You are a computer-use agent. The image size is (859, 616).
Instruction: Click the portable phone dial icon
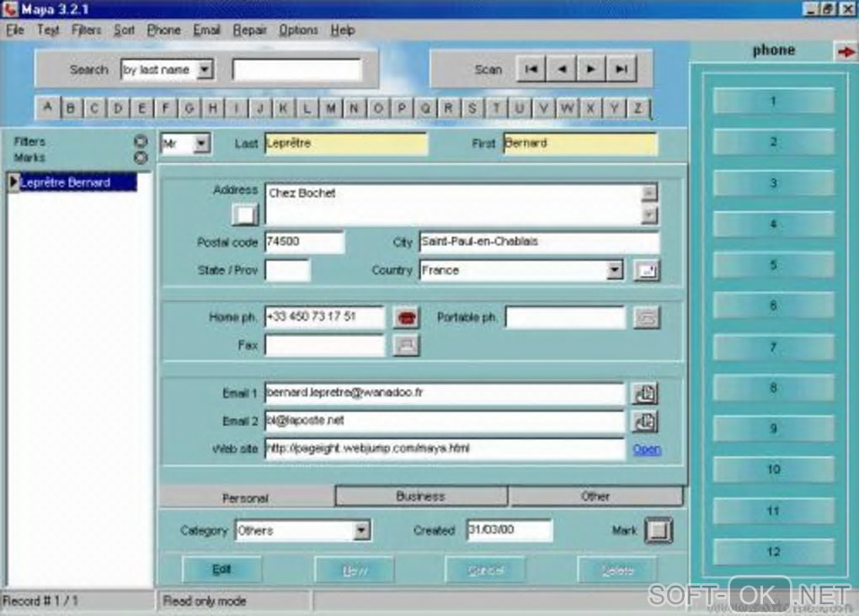coord(647,317)
